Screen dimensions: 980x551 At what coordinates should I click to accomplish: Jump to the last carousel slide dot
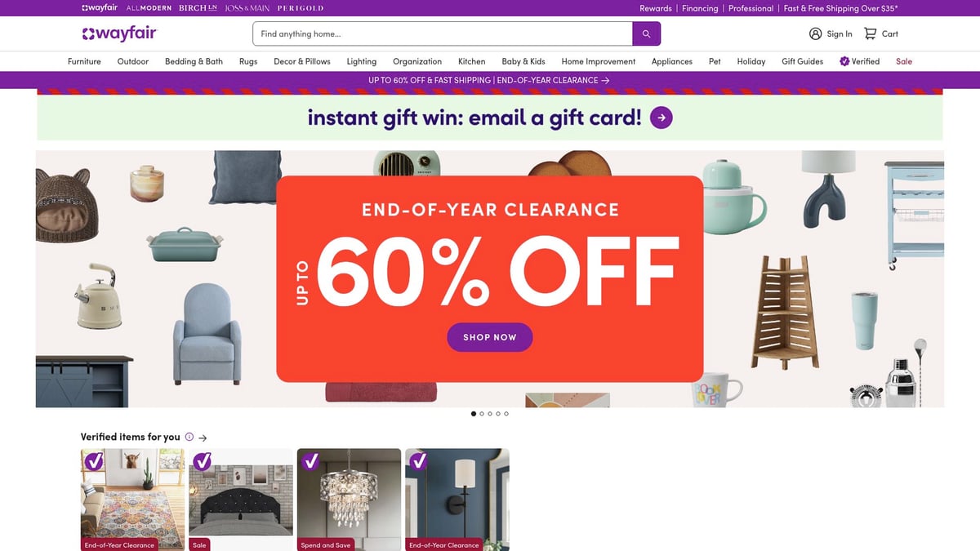click(x=506, y=414)
